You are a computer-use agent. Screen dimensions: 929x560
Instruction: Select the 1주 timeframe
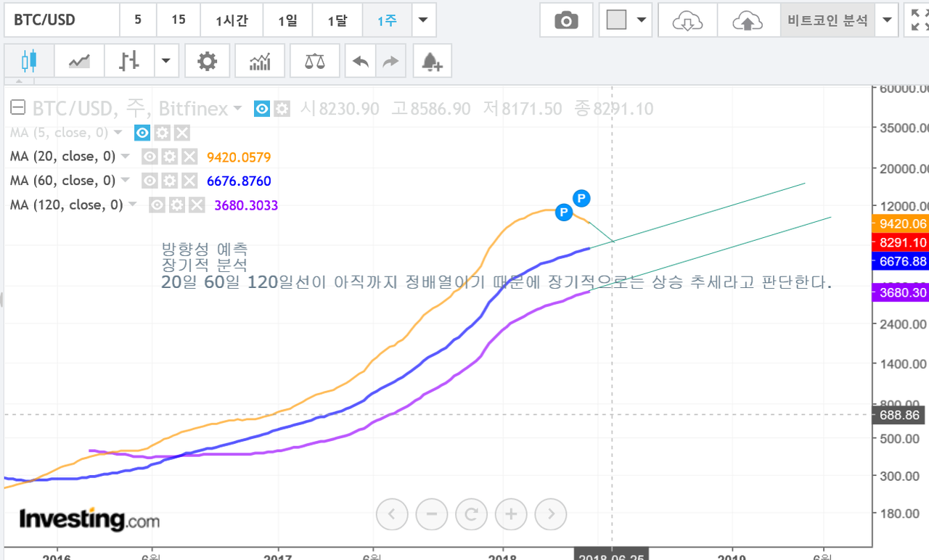(x=387, y=20)
